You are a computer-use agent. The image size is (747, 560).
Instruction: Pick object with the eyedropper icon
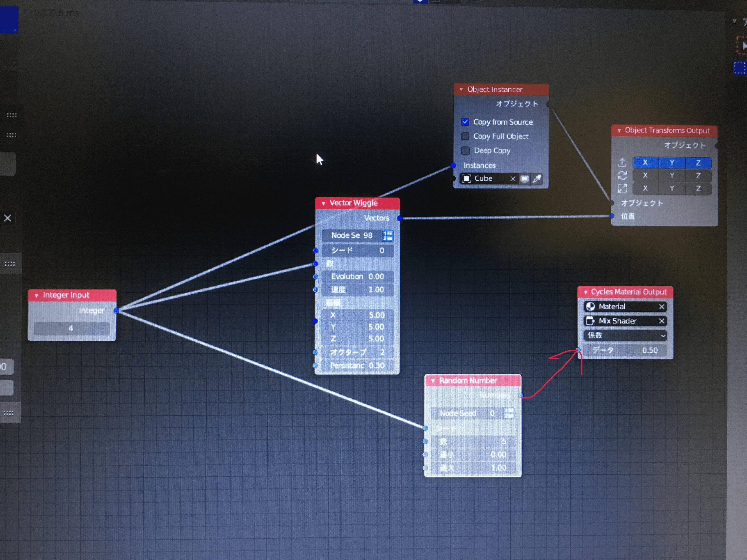click(x=537, y=179)
